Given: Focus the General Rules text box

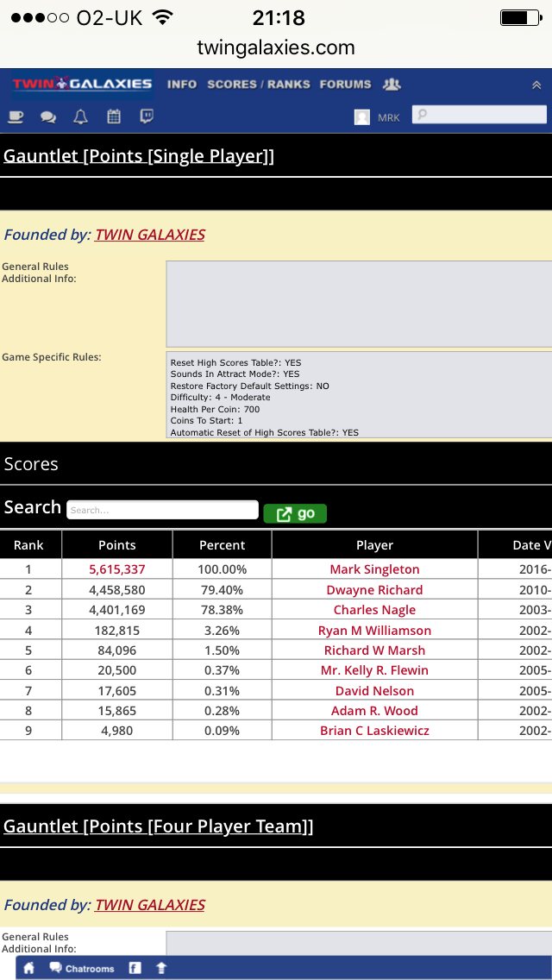Looking at the screenshot, I should (359, 304).
